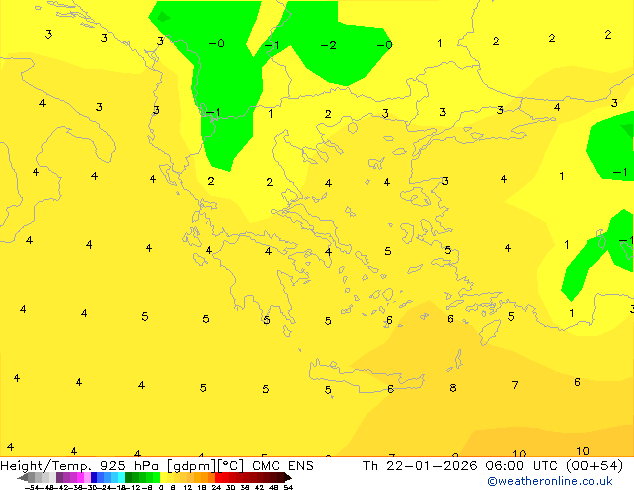Click the 54 legend scale label
Viewport: 634px width, 490px height.
click(288, 488)
